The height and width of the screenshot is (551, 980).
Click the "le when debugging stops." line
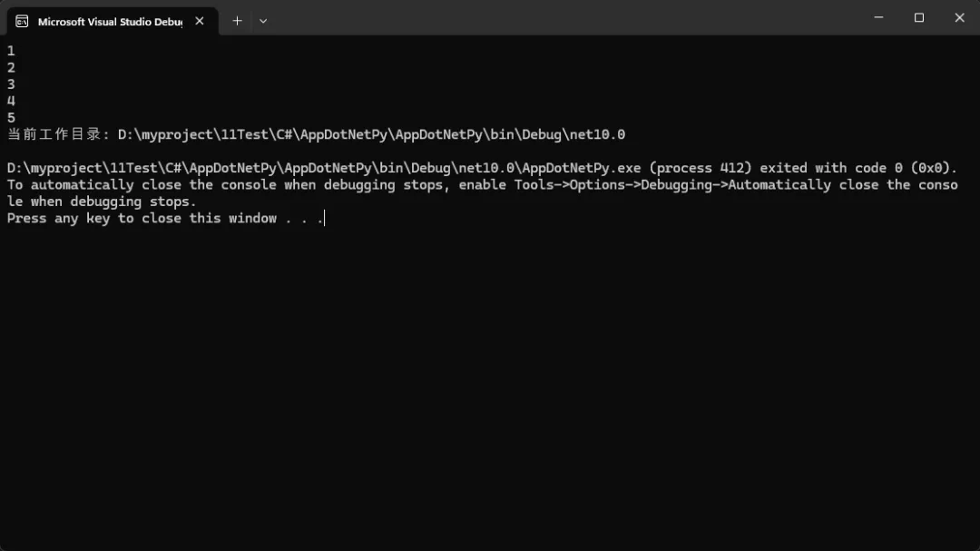(102, 202)
